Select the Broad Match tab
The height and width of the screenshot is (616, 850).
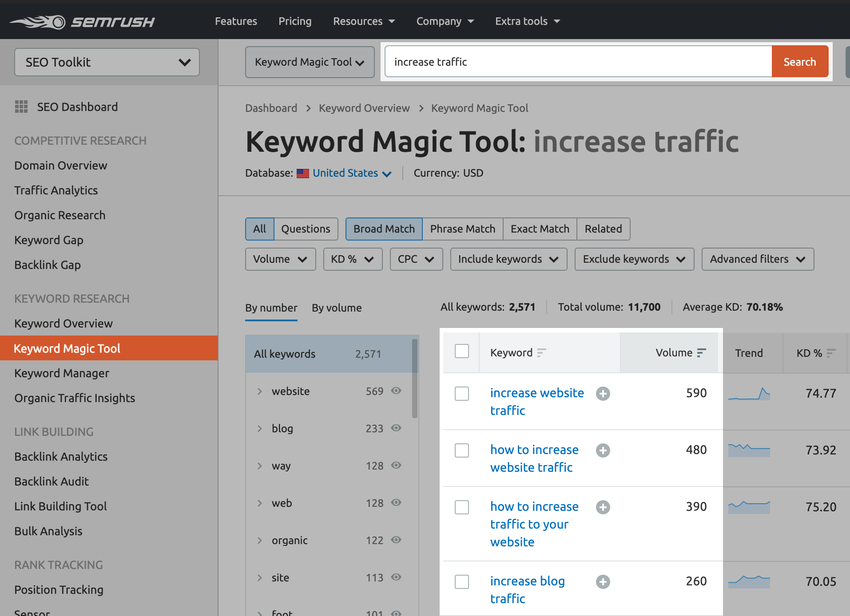384,229
